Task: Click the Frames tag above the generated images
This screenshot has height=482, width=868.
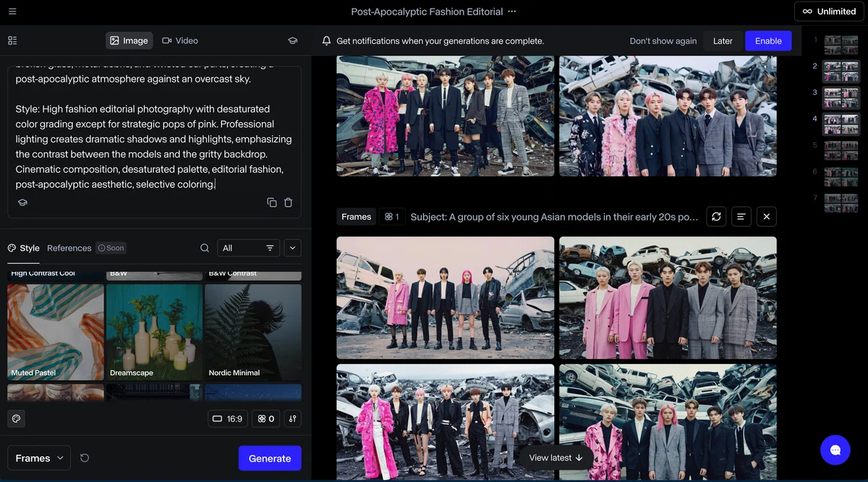Action: (x=357, y=217)
